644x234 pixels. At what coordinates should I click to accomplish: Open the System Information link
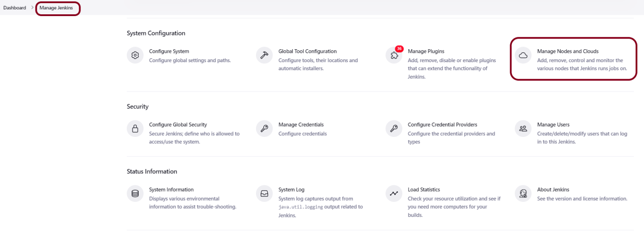171,190
